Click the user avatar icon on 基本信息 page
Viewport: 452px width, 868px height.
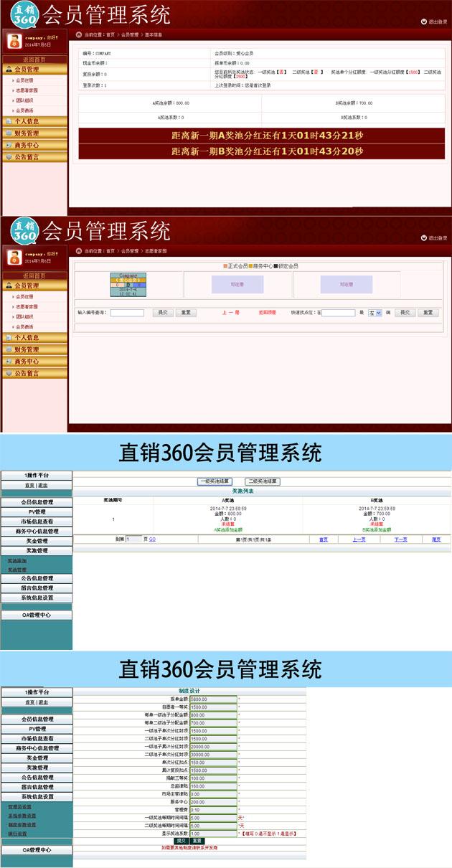(14, 42)
